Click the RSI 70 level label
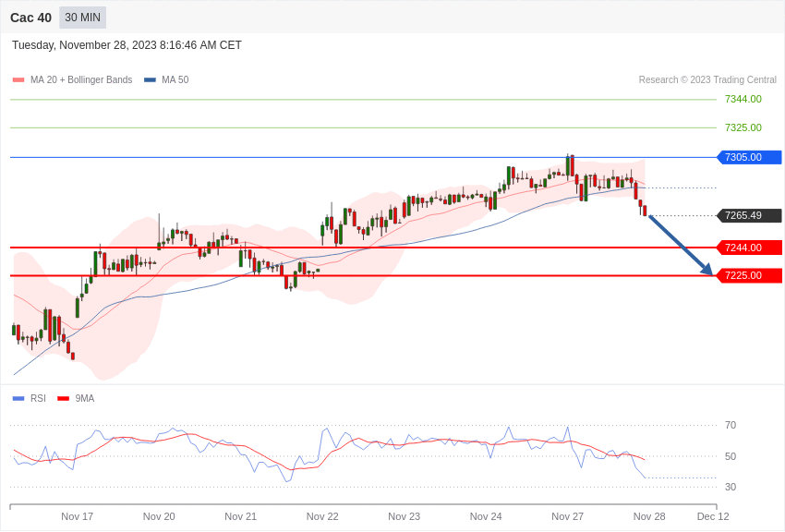The image size is (785, 532). pos(731,426)
